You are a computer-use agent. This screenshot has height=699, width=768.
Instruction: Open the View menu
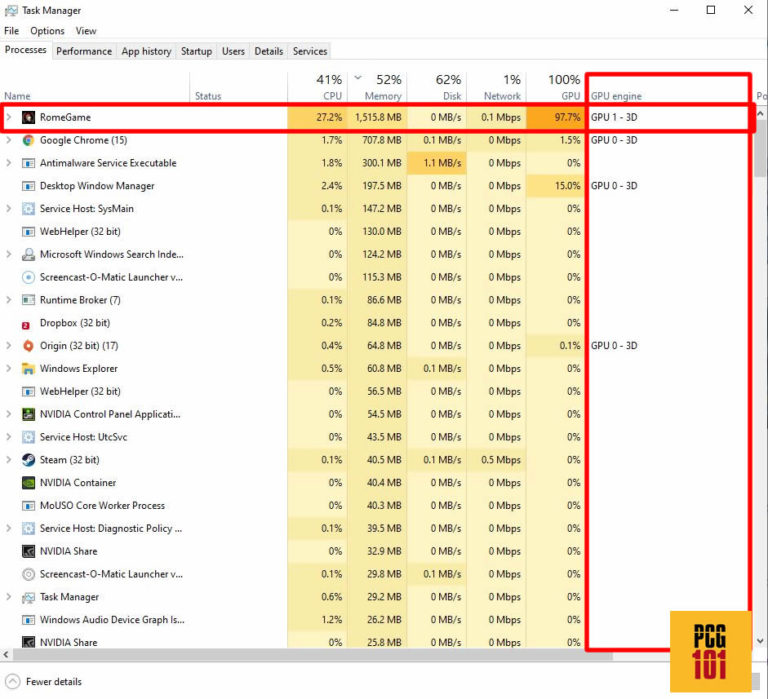pos(86,31)
